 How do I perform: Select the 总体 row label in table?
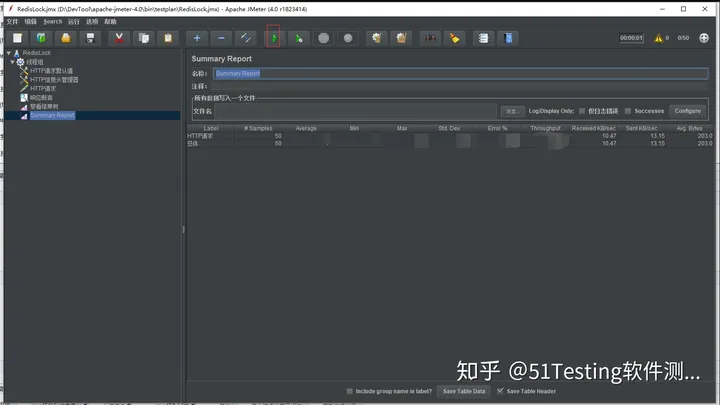click(x=193, y=144)
